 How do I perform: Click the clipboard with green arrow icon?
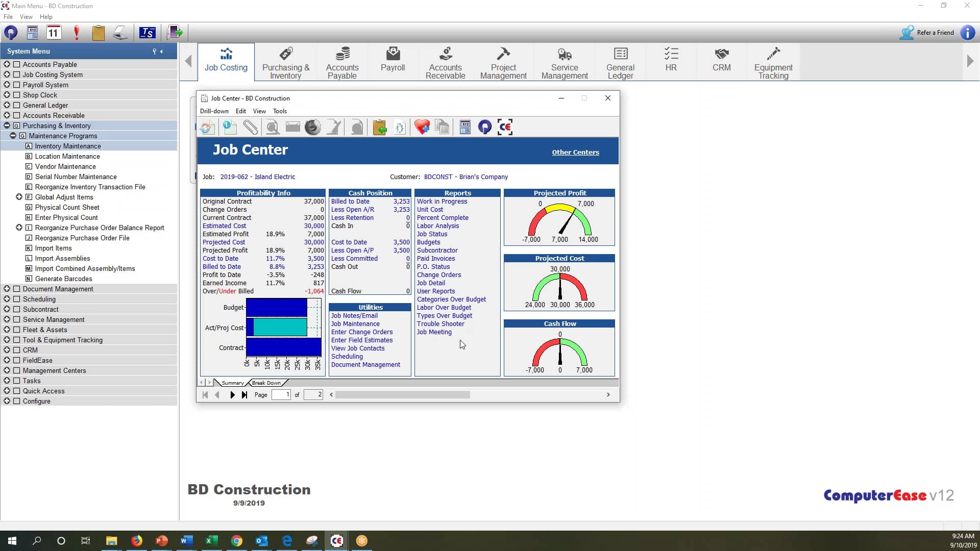point(380,127)
